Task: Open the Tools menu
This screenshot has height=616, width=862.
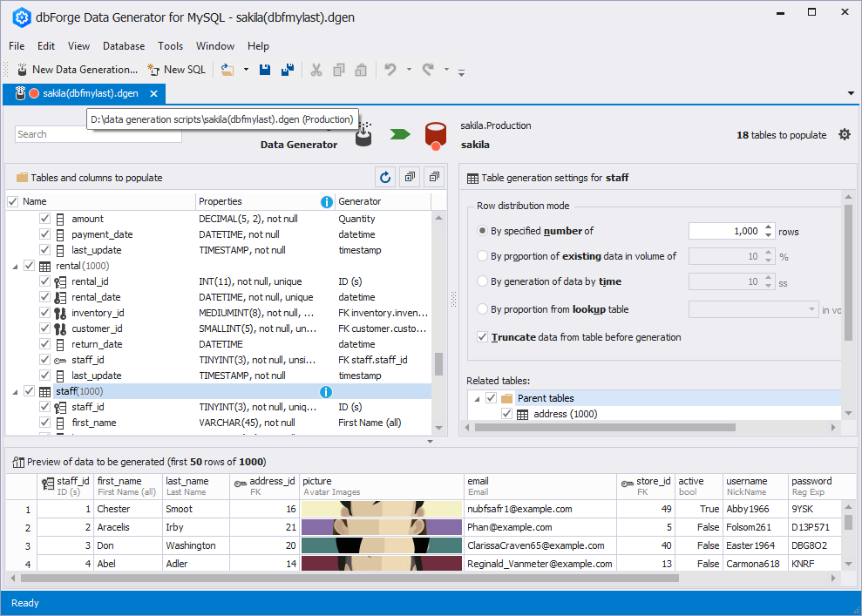Action: click(171, 46)
